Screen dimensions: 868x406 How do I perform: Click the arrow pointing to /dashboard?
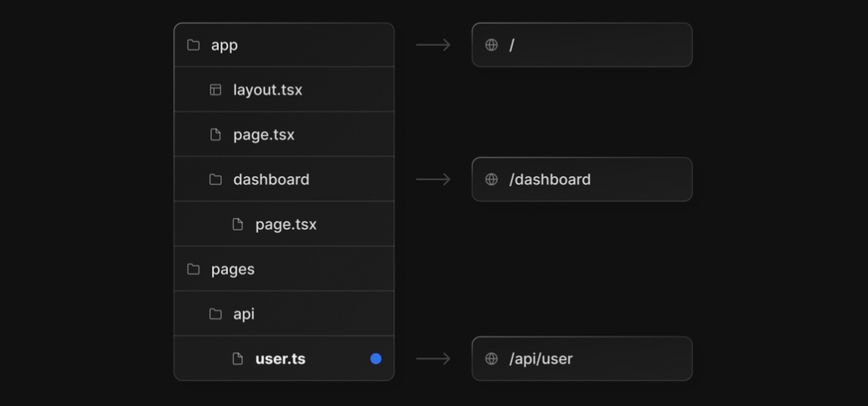(x=433, y=180)
